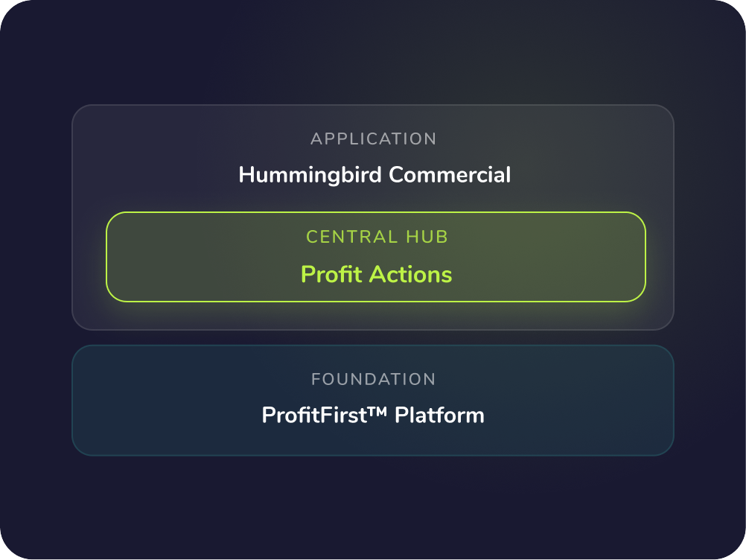746x560 pixels.
Task: Select the green-outlined Central Hub box
Action: [x=376, y=257]
